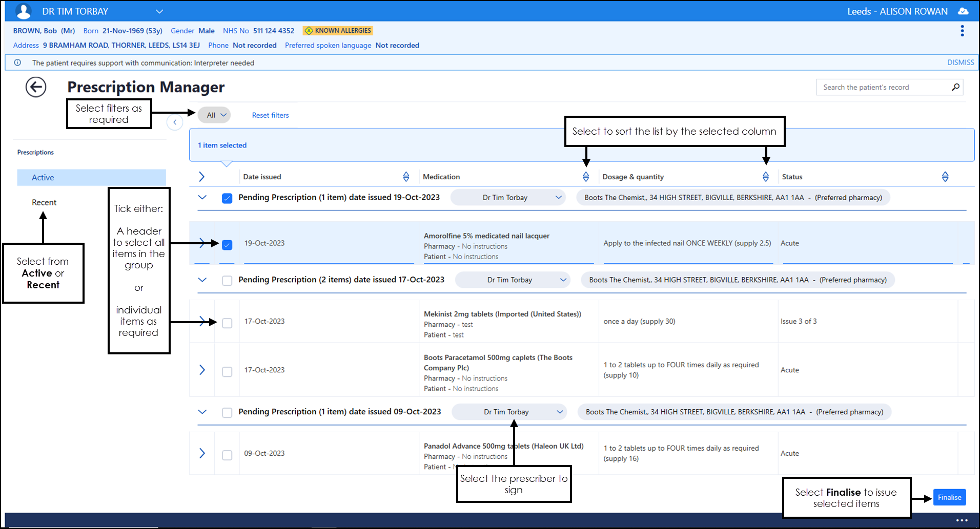This screenshot has width=980, height=529.
Task: Sort the list by Status column
Action: (x=945, y=177)
